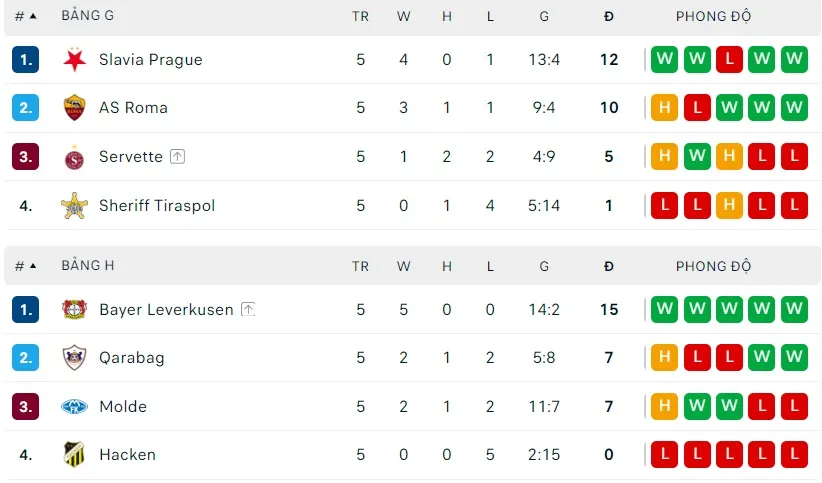Click the Bảng H header label
This screenshot has width=822, height=483.
87,266
